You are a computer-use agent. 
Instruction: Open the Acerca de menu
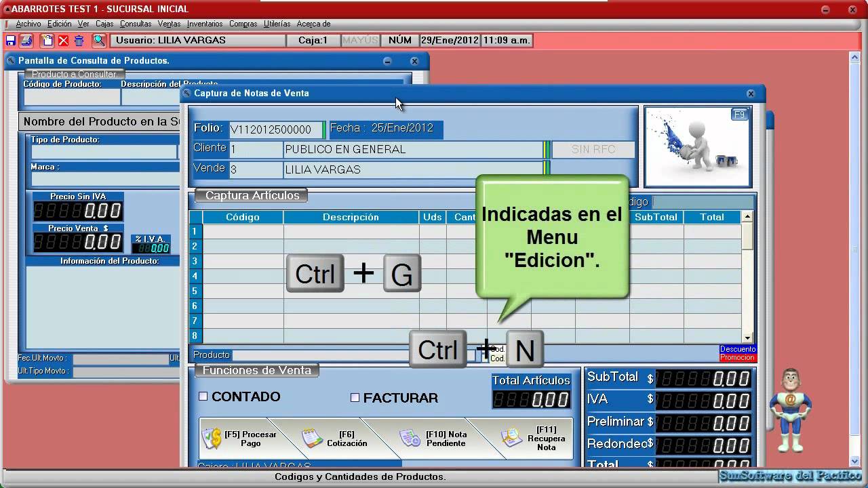click(313, 24)
